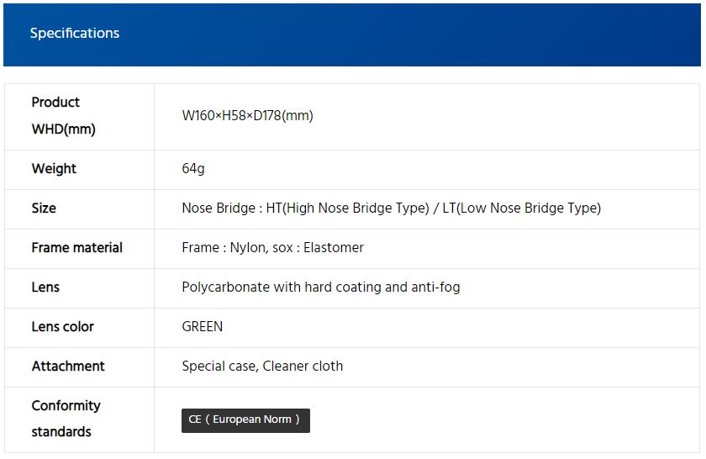Click the 'Frame : Nylon, sox : Elastomer' value

coord(273,247)
